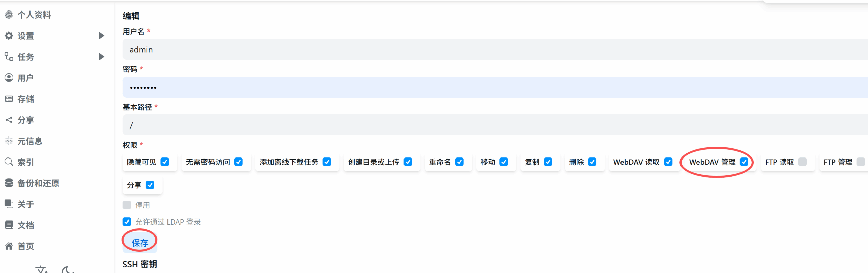The height and width of the screenshot is (273, 868).
Task: Click the database icon beside 备份和还原
Action: pyautogui.click(x=9, y=183)
